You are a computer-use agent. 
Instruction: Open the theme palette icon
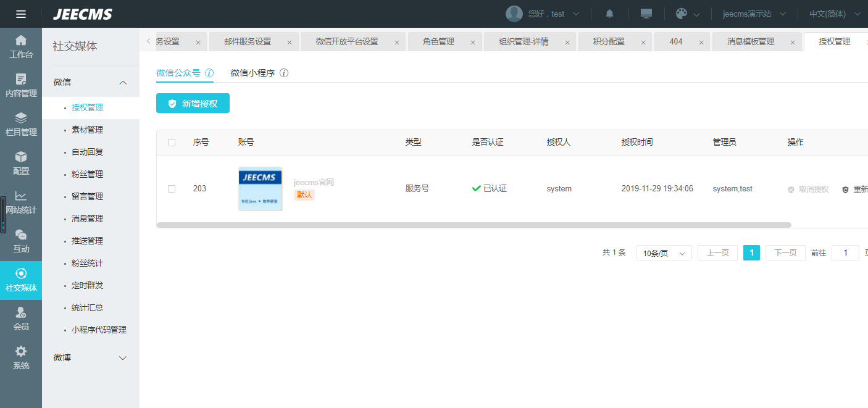[x=682, y=14]
